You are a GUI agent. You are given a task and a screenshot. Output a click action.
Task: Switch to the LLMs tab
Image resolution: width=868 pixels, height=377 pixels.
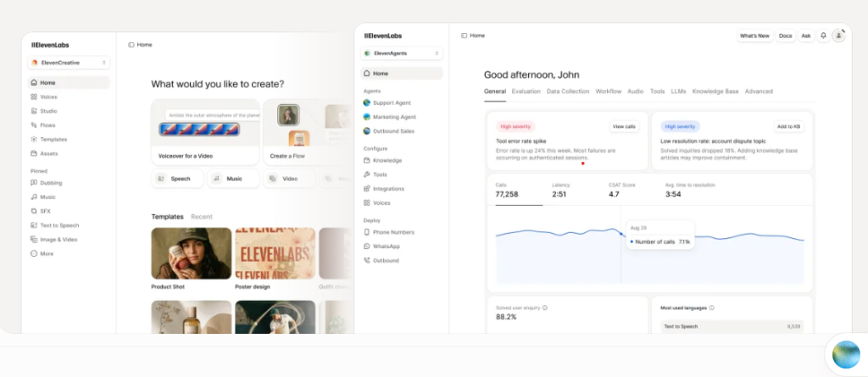(x=678, y=91)
